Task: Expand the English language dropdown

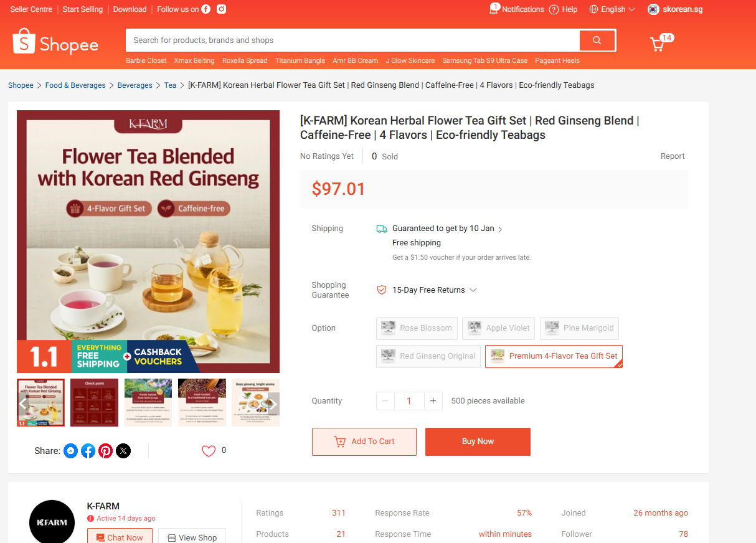Action: tap(612, 9)
